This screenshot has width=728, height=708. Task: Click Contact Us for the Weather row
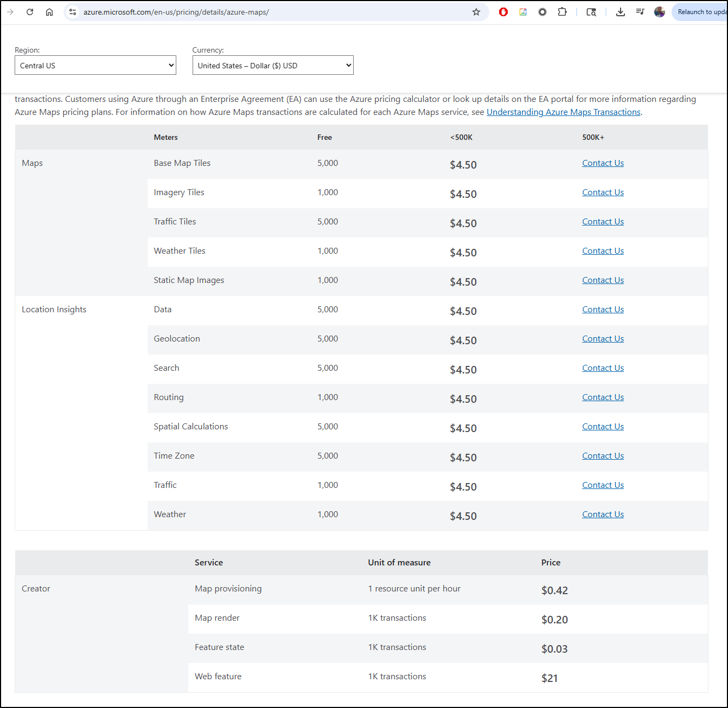(x=603, y=514)
